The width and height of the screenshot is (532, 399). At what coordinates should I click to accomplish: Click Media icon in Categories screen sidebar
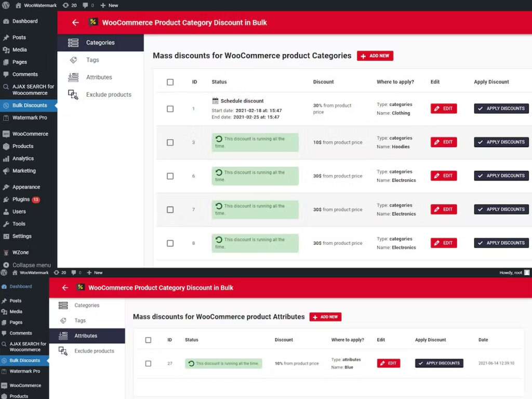[6, 50]
